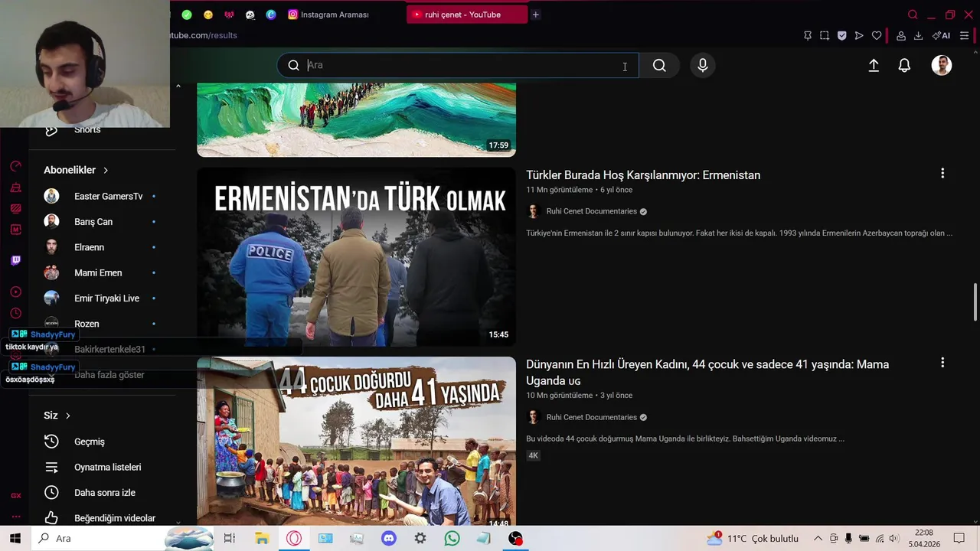This screenshot has height=551, width=980.
Task: Open browser downloads icon
Action: coord(918,35)
